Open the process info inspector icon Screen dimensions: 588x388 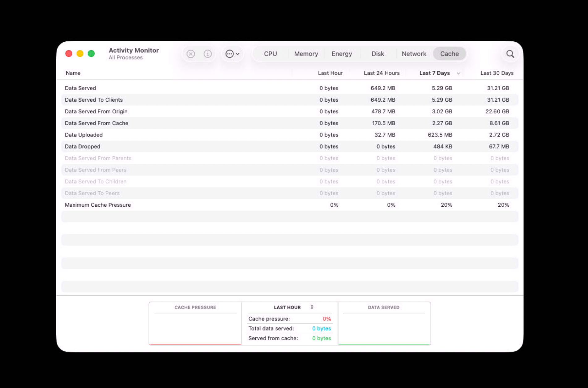(208, 54)
